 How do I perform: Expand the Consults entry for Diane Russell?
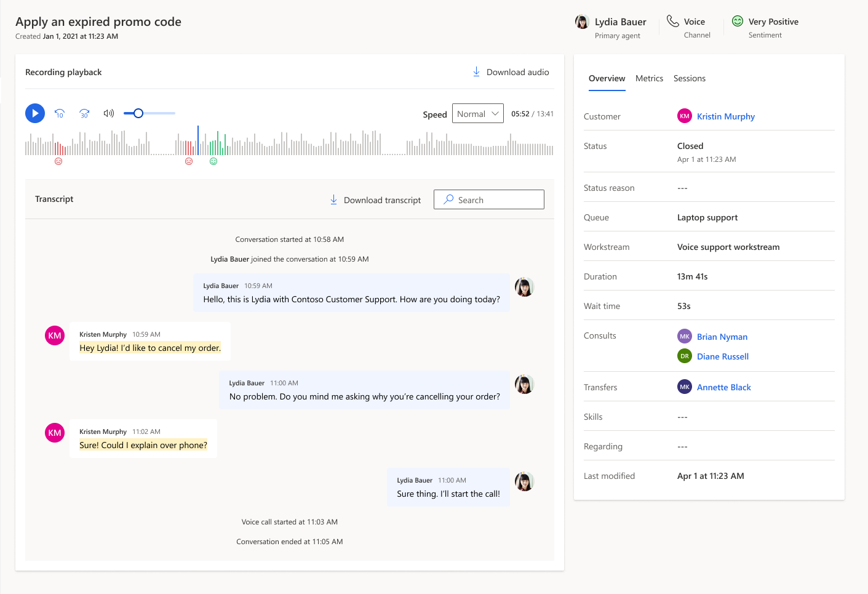coord(723,356)
